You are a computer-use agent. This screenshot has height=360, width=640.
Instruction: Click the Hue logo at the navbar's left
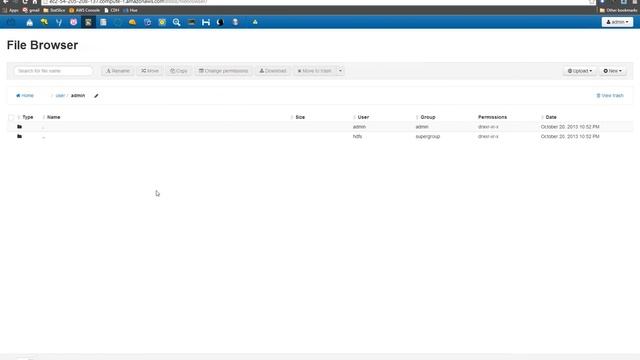pyautogui.click(x=11, y=22)
